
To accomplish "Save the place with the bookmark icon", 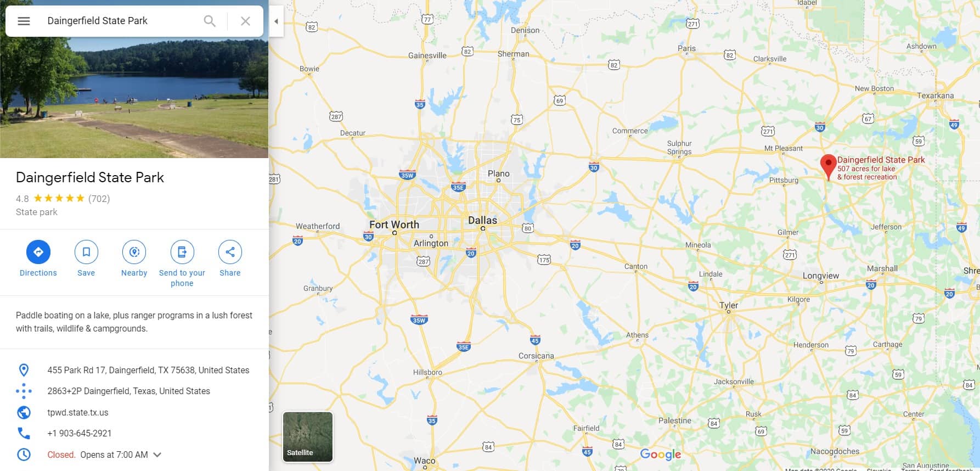I will pos(86,252).
